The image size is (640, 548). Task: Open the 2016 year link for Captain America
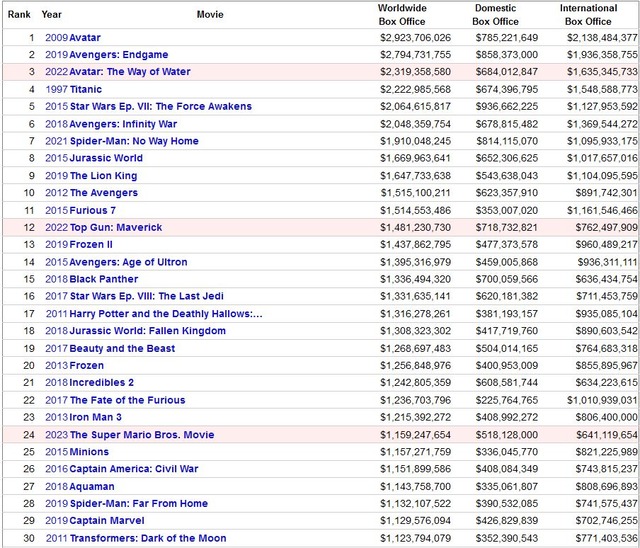[x=56, y=469]
